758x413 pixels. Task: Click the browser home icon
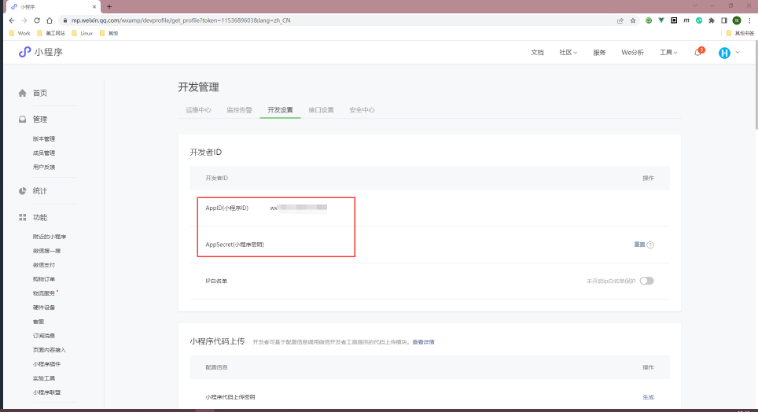coord(49,20)
